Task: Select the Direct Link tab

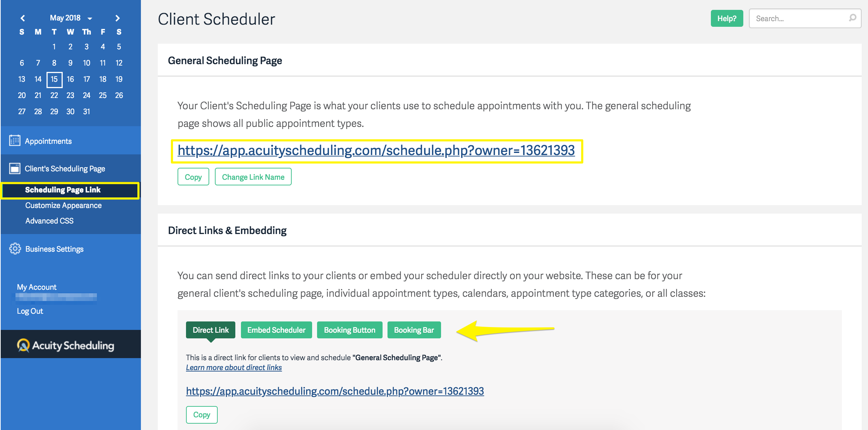Action: coord(210,330)
